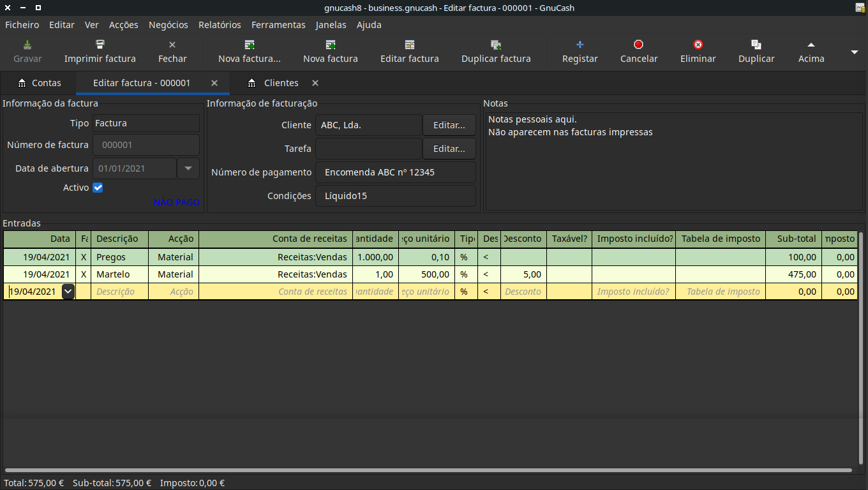Open the Negócios menu
This screenshot has width=868, height=490.
(168, 25)
